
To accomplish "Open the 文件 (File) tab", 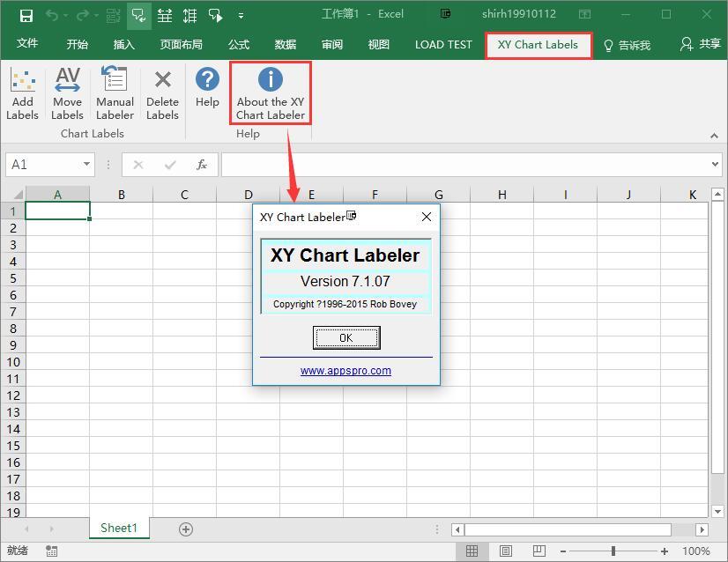I will pos(27,44).
